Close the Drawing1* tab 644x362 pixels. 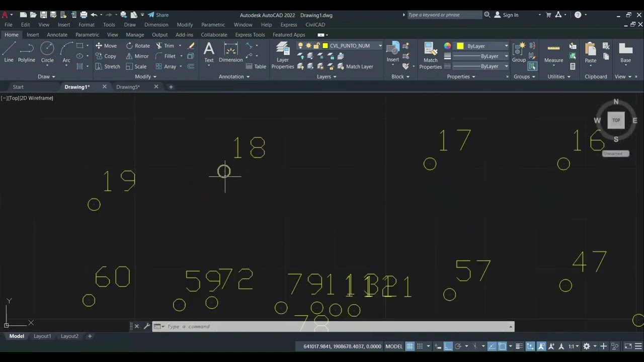105,87
